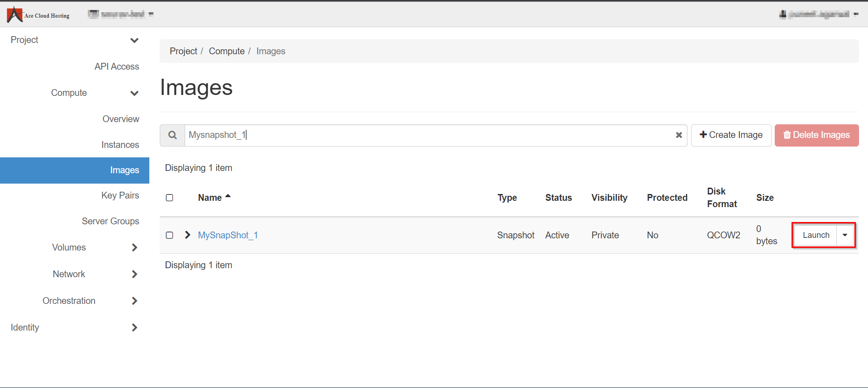Click the Status column header
This screenshot has height=388, width=868.
point(558,198)
